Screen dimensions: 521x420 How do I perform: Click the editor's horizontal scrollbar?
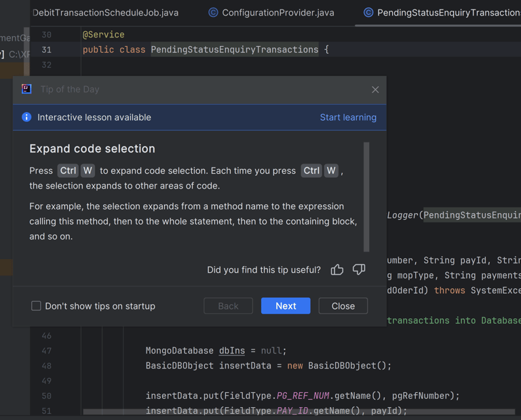pyautogui.click(x=298, y=412)
